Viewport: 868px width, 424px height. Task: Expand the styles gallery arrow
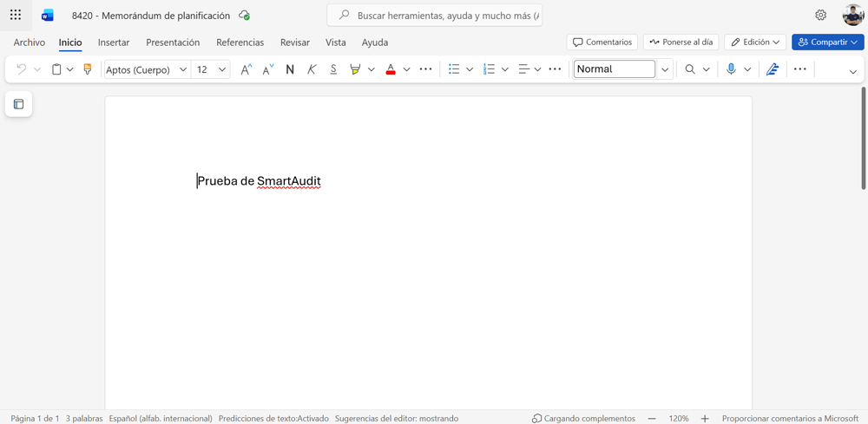(665, 69)
